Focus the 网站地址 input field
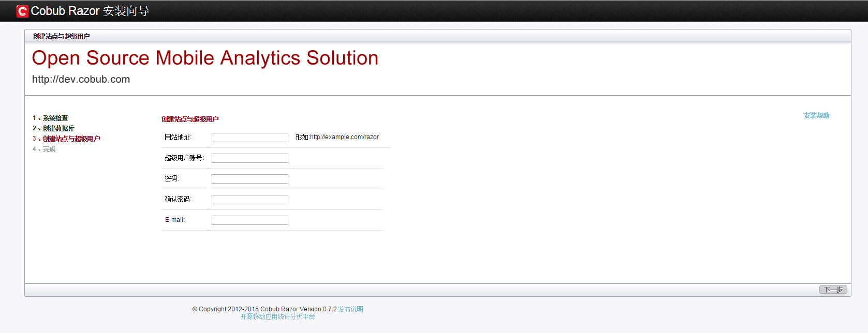This screenshot has width=868, height=333. (250, 138)
